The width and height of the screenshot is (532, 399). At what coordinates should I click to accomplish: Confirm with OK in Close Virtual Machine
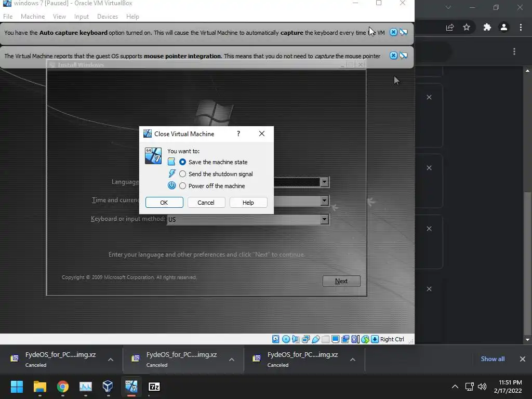(x=164, y=203)
